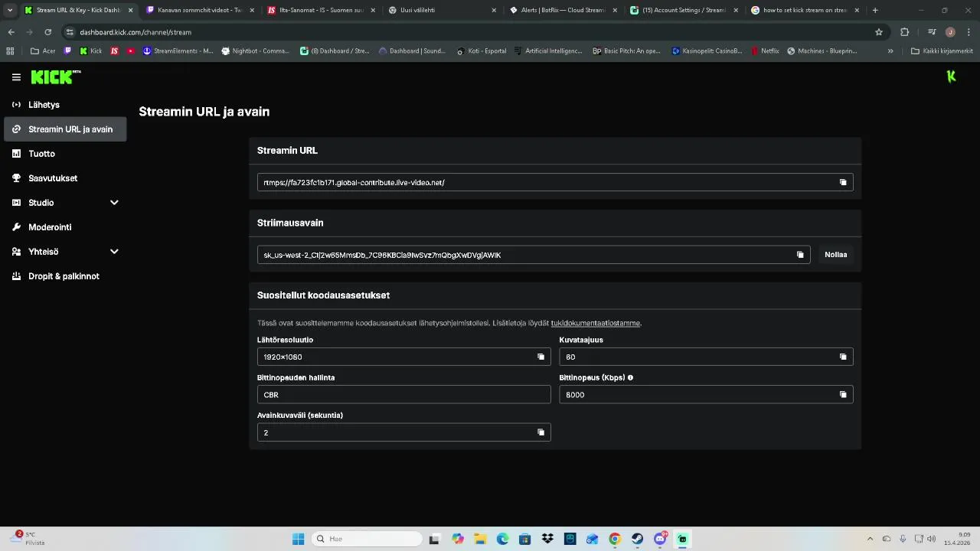Open the Netflix bookmark
This screenshot has width=980, height=551.
pos(765,51)
